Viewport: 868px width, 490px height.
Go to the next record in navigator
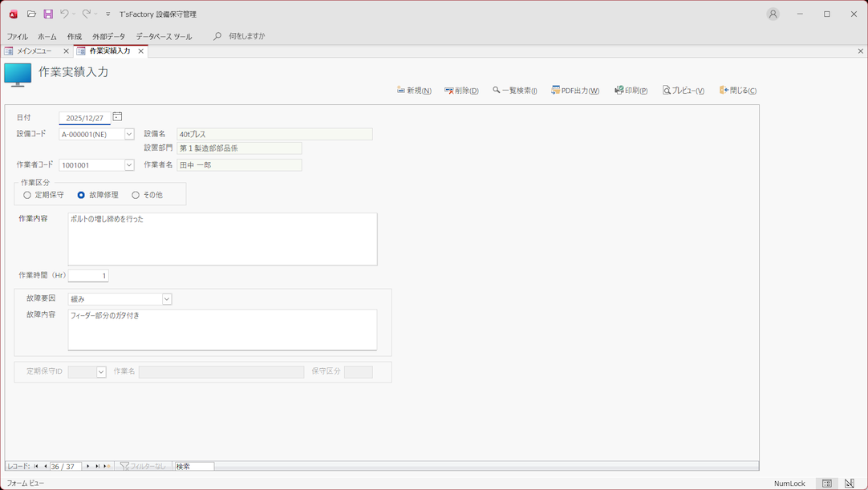88,466
